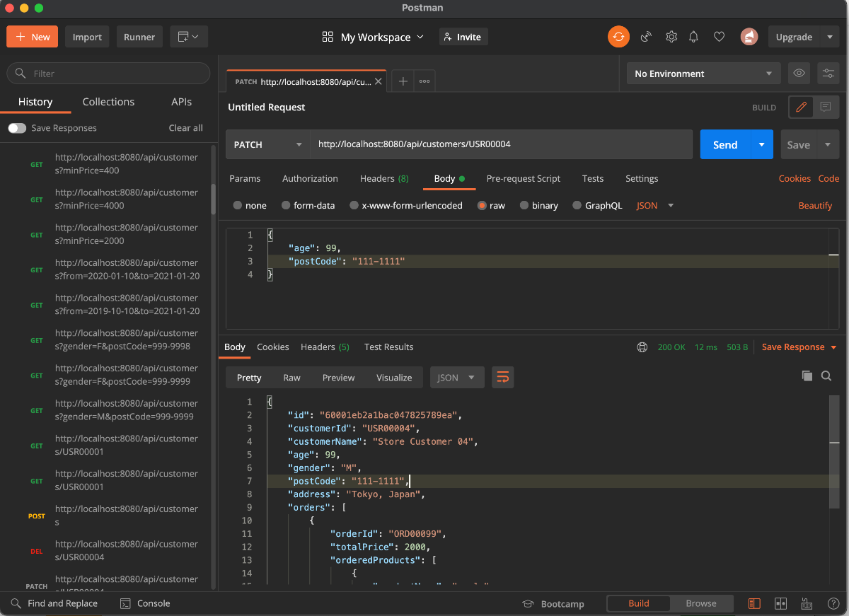Search within response body
The width and height of the screenshot is (849, 616).
pyautogui.click(x=826, y=376)
